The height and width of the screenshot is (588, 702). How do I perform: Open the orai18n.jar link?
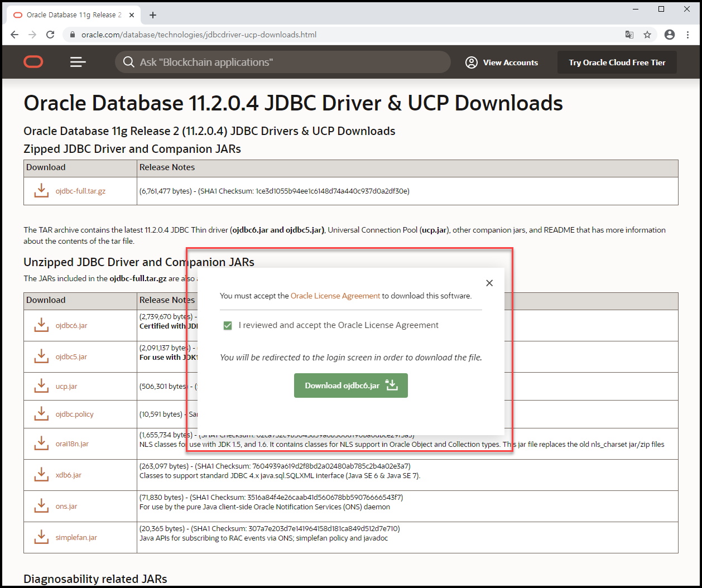pos(72,444)
